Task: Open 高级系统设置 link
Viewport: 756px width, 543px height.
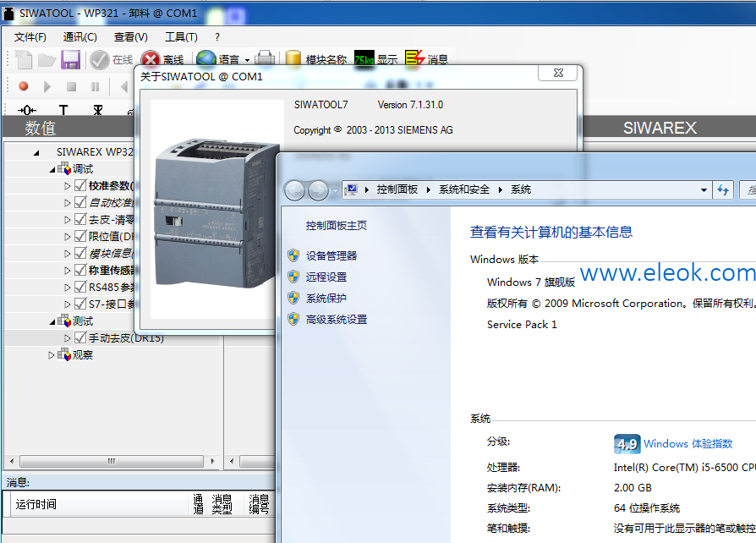Action: pos(337,320)
